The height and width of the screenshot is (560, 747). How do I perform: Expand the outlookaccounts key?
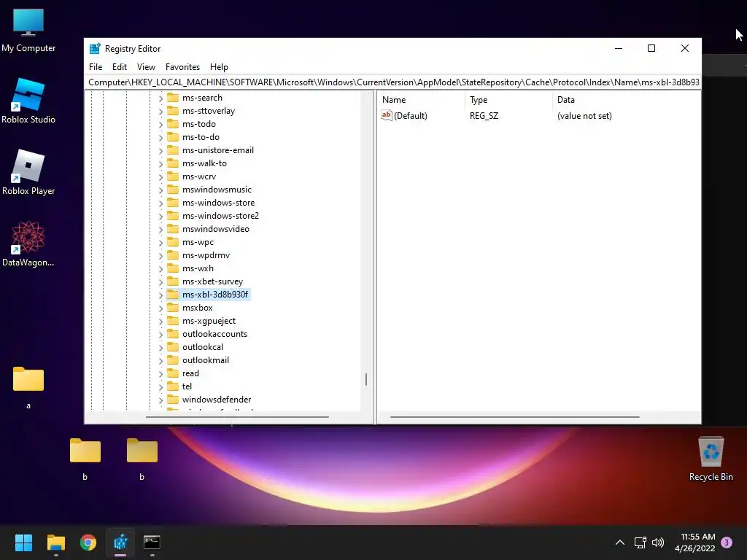pyautogui.click(x=160, y=334)
